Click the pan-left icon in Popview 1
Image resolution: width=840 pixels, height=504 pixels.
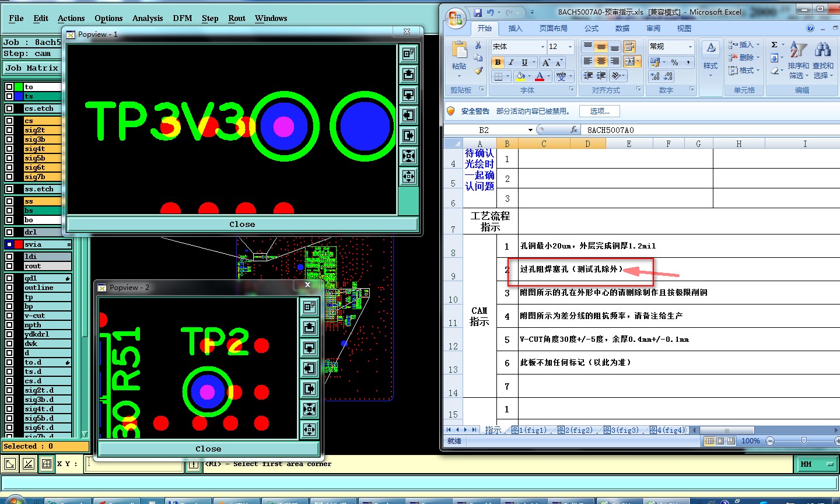pos(408,115)
